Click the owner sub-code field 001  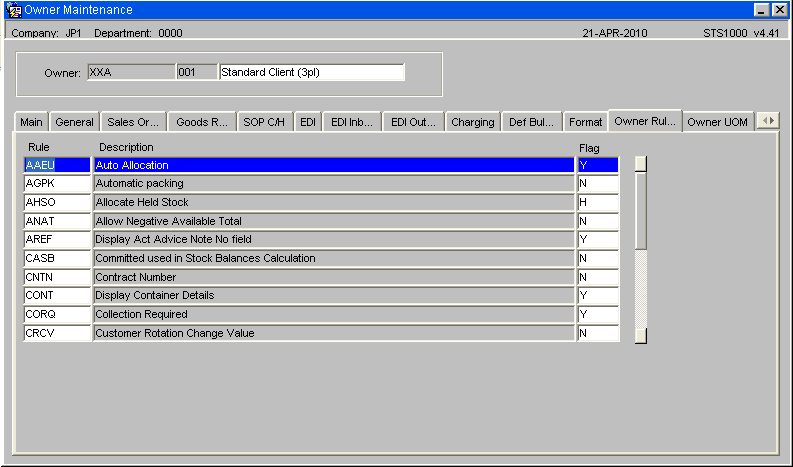click(197, 72)
